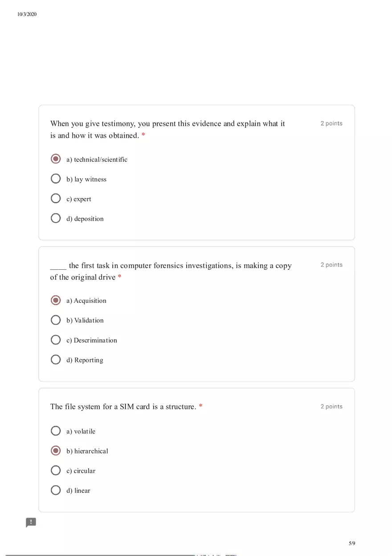This screenshot has width=392, height=556.
Task: Pick the "d) deposition" choice
Action: 56,218
